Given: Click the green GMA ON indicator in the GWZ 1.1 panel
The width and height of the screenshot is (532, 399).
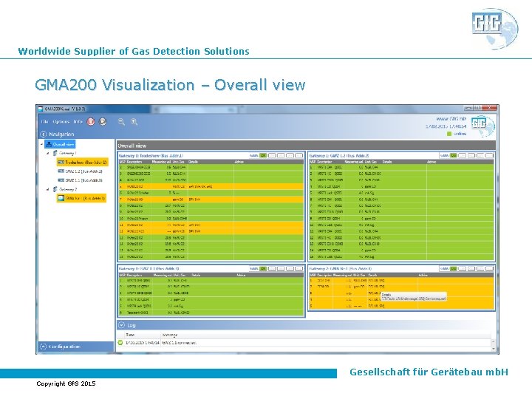Looking at the screenshot, I should point(263,268).
